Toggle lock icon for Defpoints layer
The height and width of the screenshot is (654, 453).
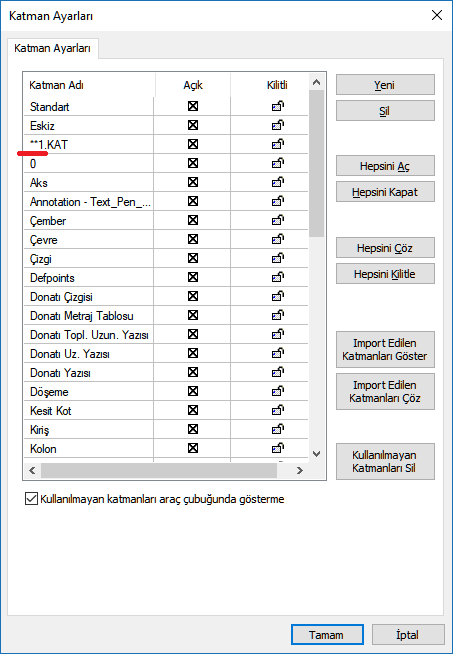click(277, 277)
